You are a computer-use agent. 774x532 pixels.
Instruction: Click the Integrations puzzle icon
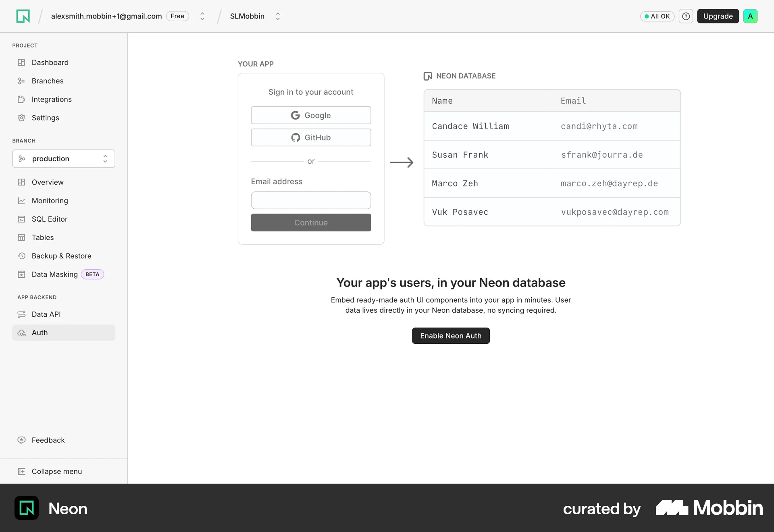21,100
